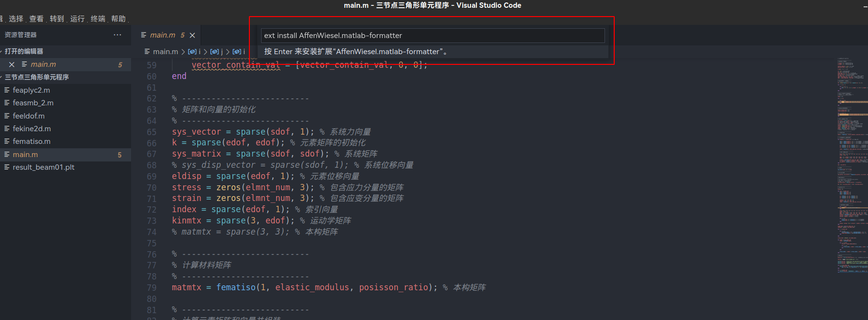
Task: Click inside the ext install input box
Action: 433,35
